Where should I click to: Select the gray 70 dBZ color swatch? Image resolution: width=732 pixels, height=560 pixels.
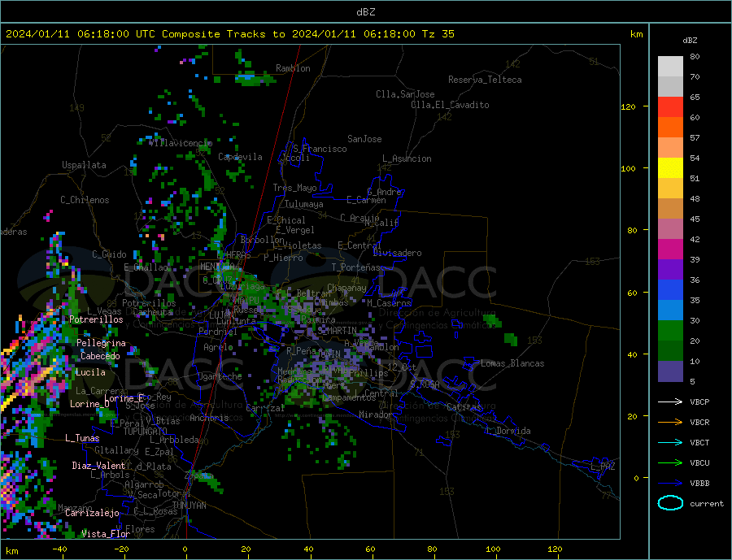point(670,86)
